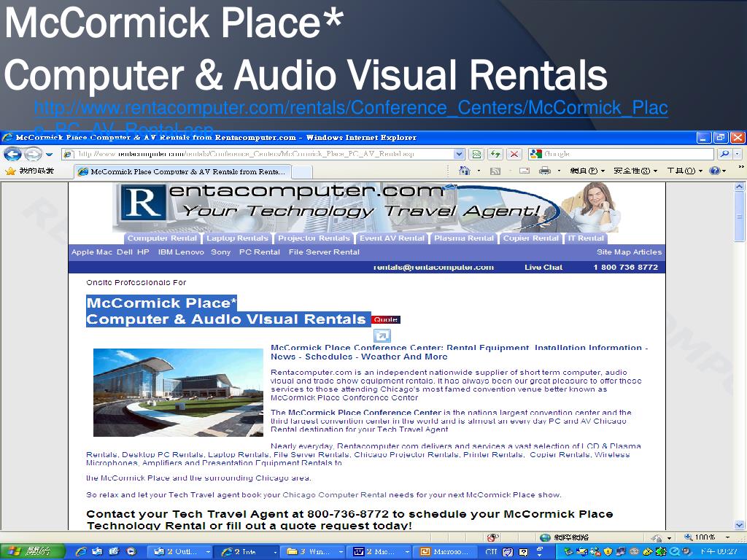Open the Event AV Rental tab
747x560 pixels.
[x=392, y=238]
